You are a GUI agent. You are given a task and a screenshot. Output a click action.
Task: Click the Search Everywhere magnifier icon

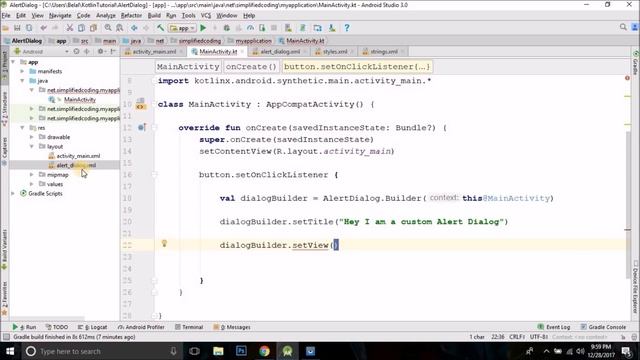tap(623, 27)
